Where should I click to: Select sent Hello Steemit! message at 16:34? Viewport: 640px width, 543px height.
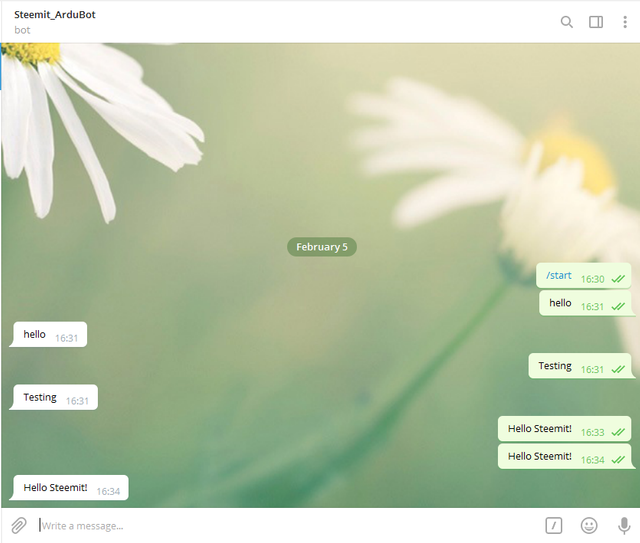coord(564,456)
